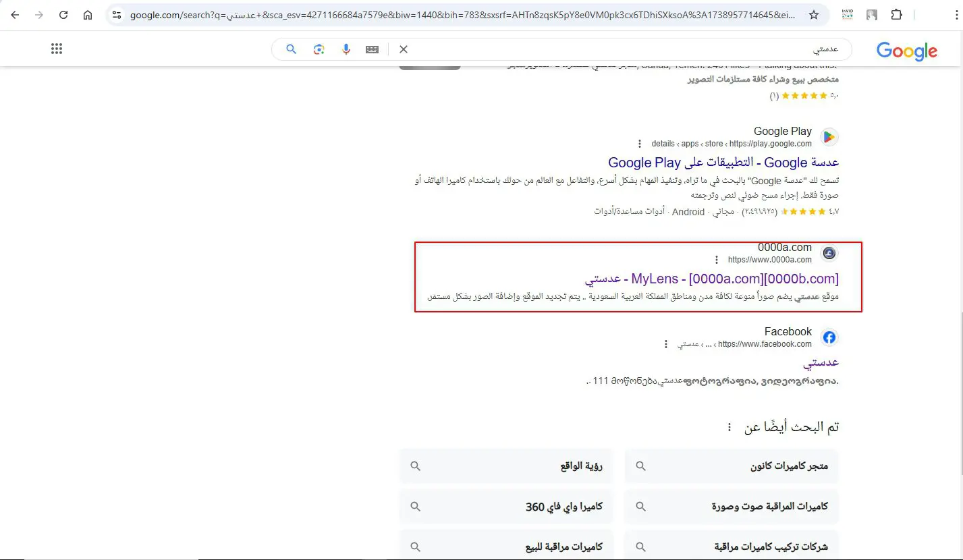Open the Google Play Google Lens result title
This screenshot has height=560, width=963.
[723, 163]
